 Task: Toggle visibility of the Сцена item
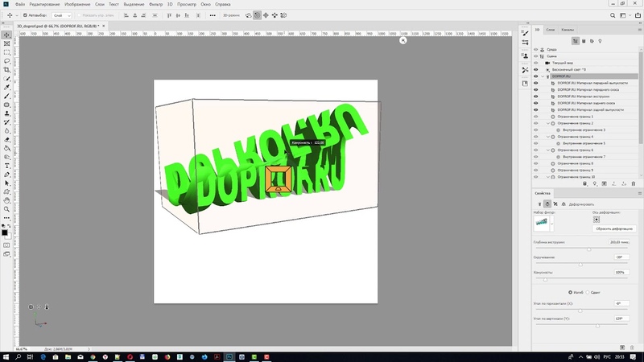535,56
